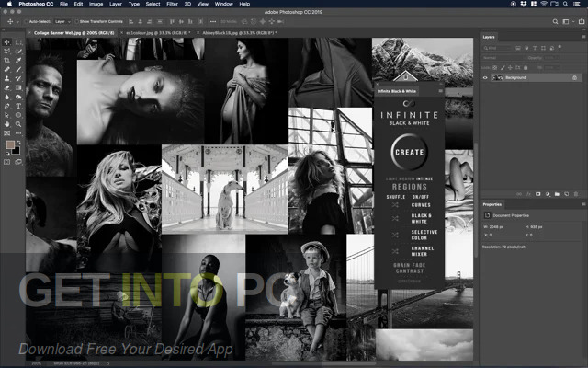Click the CREATE button
The height and width of the screenshot is (368, 588).
point(409,152)
